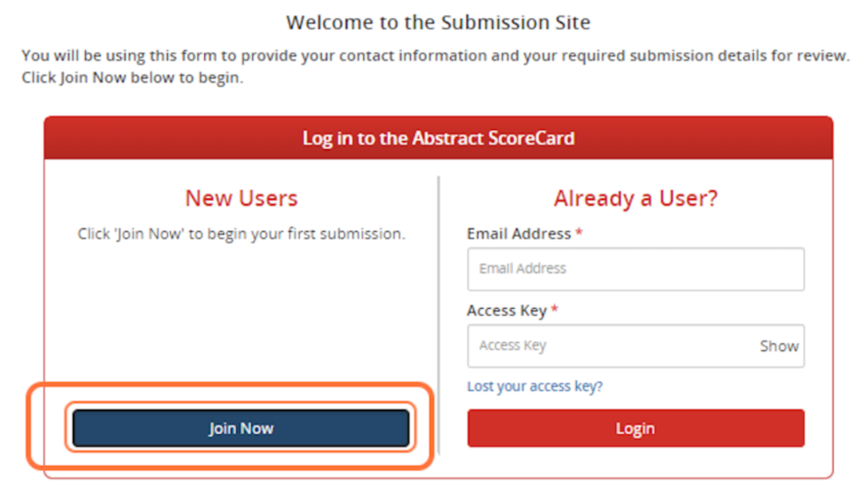Image resolution: width=868 pixels, height=484 pixels.
Task: Click the 'Click Join Now below to begin' line
Action: pyautogui.click(x=133, y=78)
